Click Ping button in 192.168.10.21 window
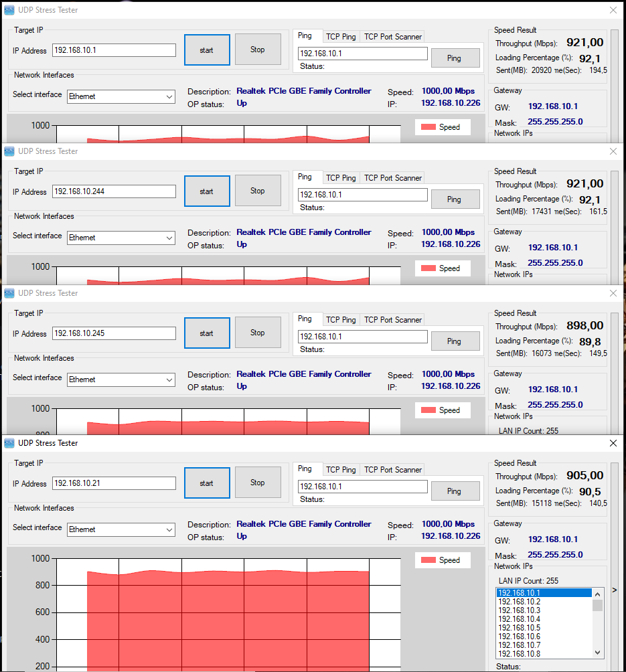The width and height of the screenshot is (626, 672). click(x=455, y=491)
